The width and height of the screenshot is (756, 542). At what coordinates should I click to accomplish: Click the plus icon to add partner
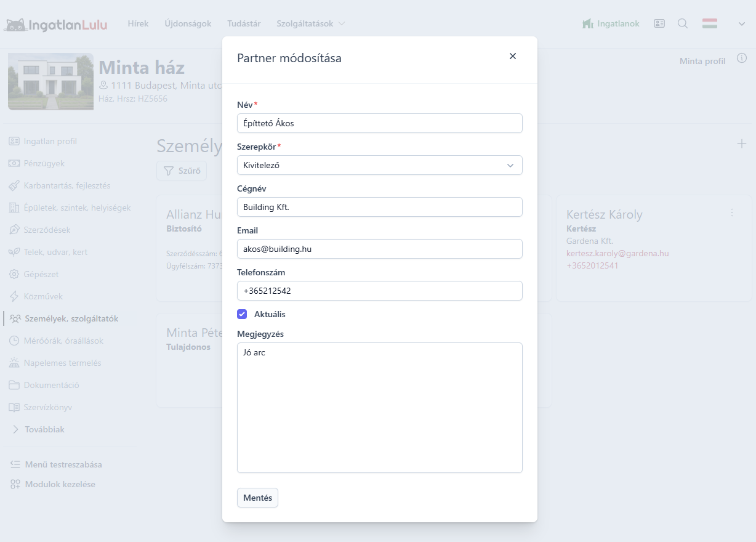[742, 144]
